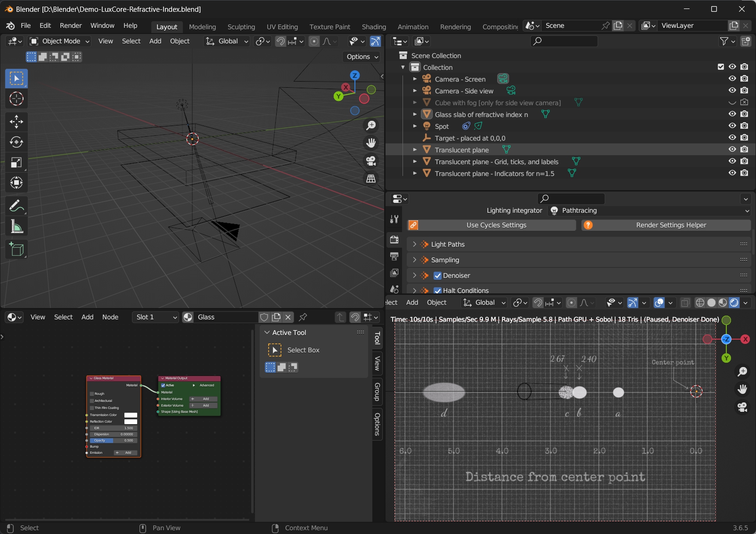Open the Render menu
The image size is (756, 534).
click(x=71, y=25)
